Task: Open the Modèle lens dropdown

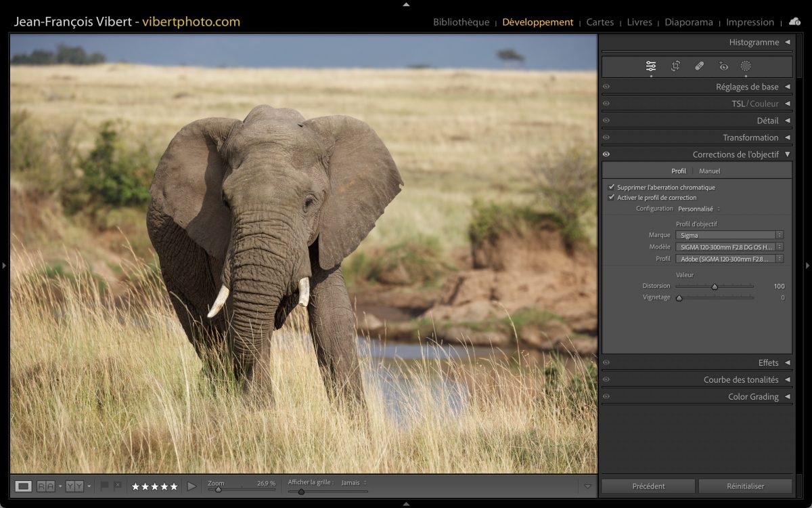Action: (x=729, y=247)
